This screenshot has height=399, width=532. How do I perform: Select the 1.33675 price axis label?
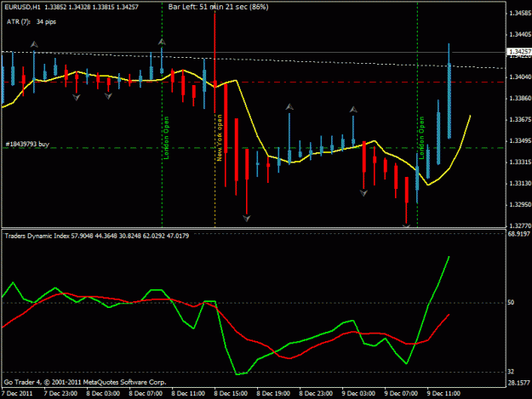point(520,120)
